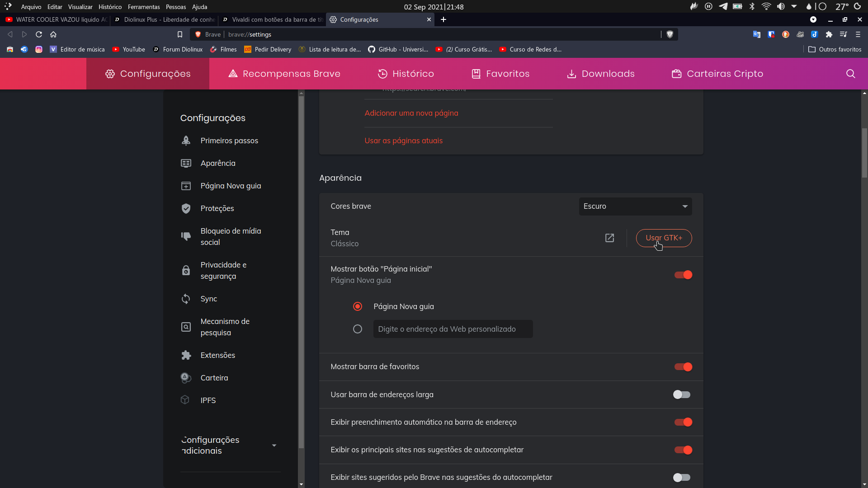
Task: Open Recompensas Brave tab
Action: pos(284,74)
